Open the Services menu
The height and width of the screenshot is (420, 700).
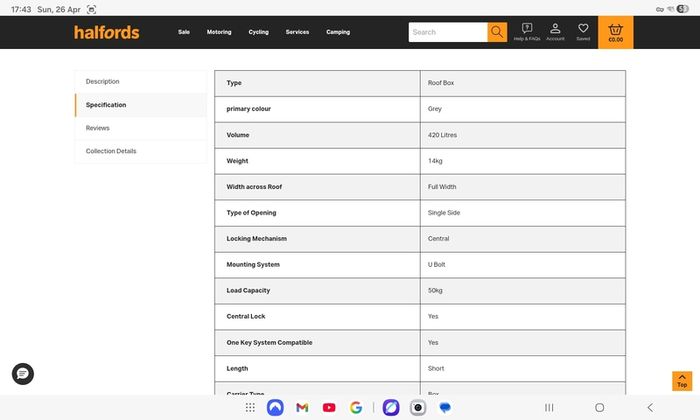click(297, 32)
